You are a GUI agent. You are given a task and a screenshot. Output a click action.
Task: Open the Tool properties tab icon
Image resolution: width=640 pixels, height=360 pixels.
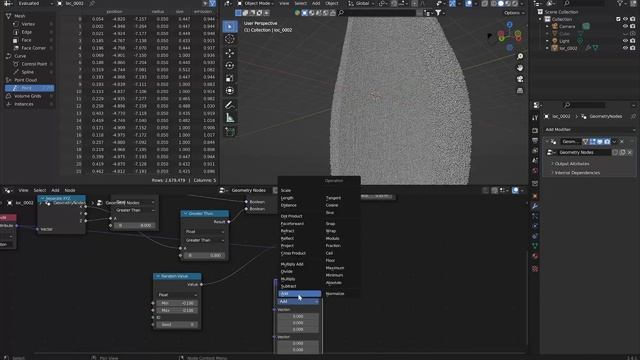point(535,118)
